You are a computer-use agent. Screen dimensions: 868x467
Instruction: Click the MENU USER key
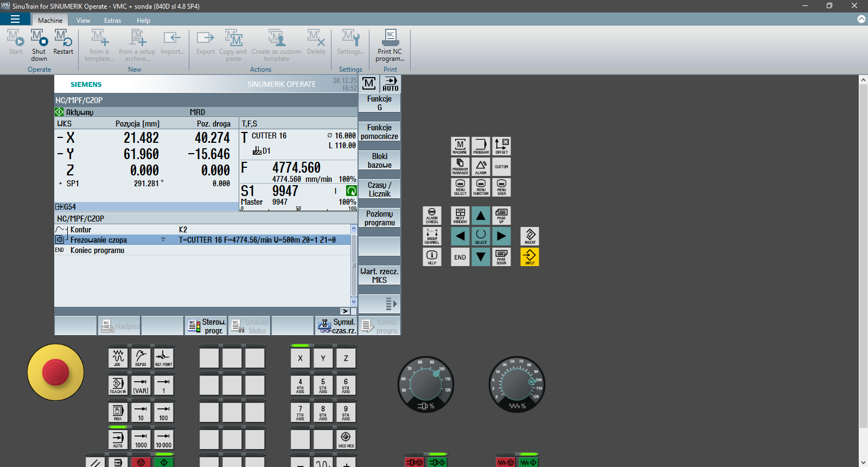pyautogui.click(x=501, y=187)
